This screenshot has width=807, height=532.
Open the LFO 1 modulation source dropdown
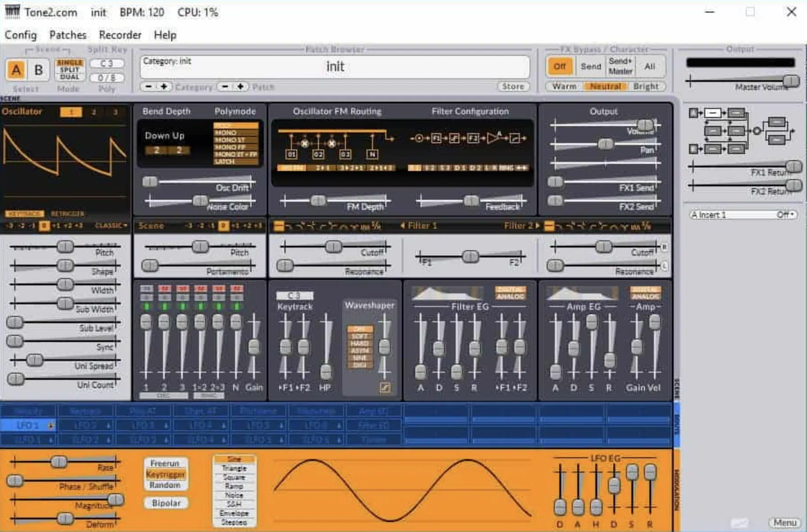point(27,425)
